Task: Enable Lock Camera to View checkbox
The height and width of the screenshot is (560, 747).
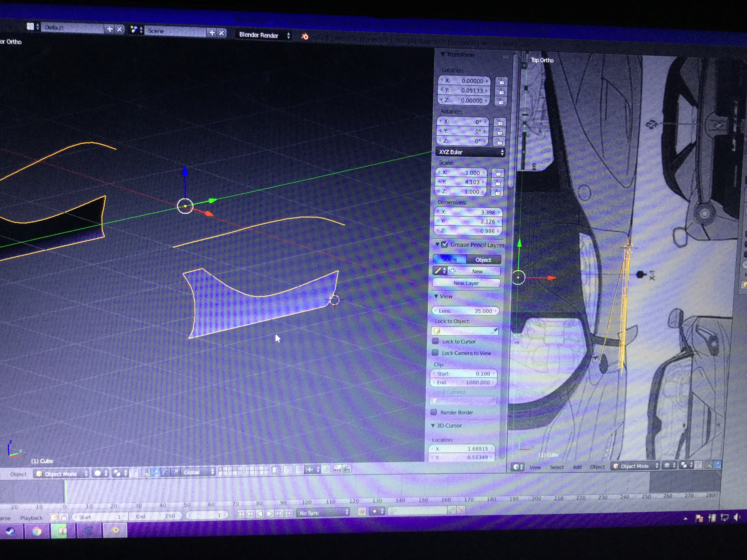Action: click(435, 353)
